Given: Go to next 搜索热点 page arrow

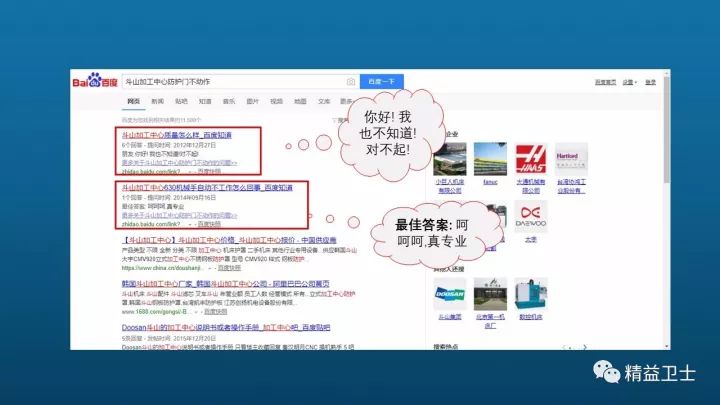Looking at the screenshot, I should 585,347.
